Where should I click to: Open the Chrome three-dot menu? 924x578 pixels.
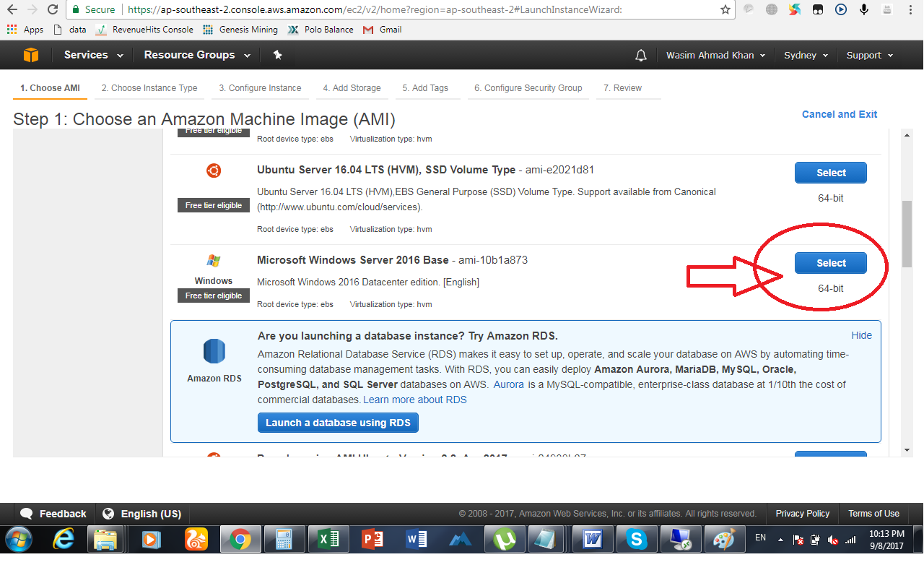pyautogui.click(x=911, y=9)
